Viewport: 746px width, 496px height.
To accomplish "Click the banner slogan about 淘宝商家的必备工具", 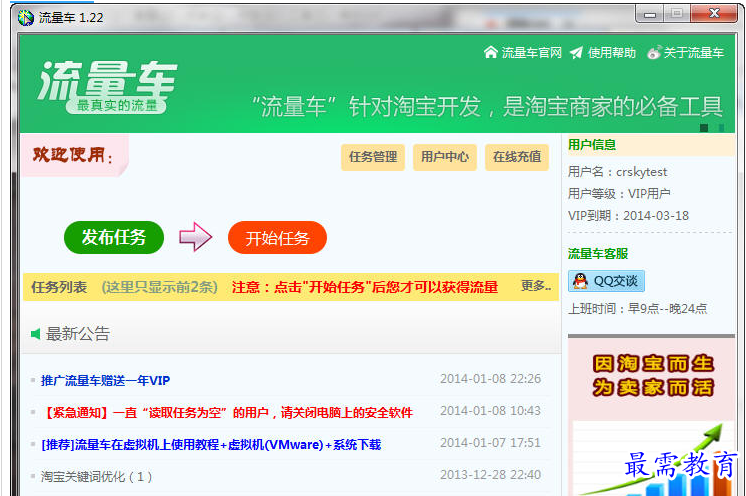I will point(487,106).
